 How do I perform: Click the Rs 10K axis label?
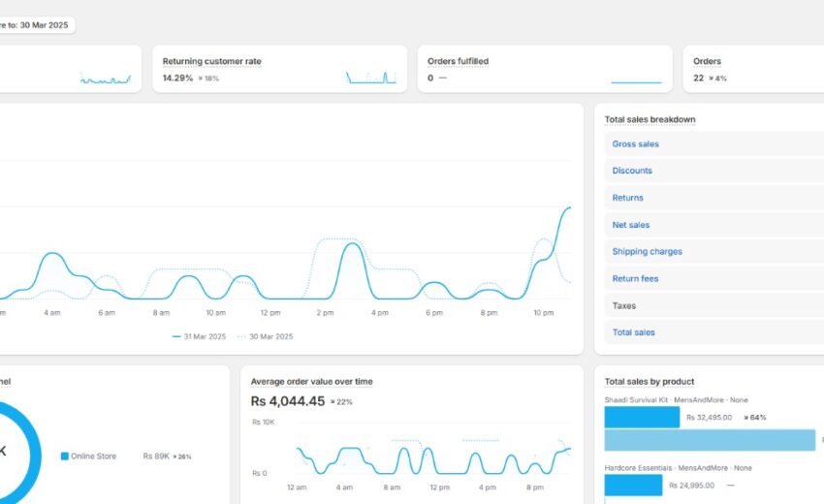[263, 422]
